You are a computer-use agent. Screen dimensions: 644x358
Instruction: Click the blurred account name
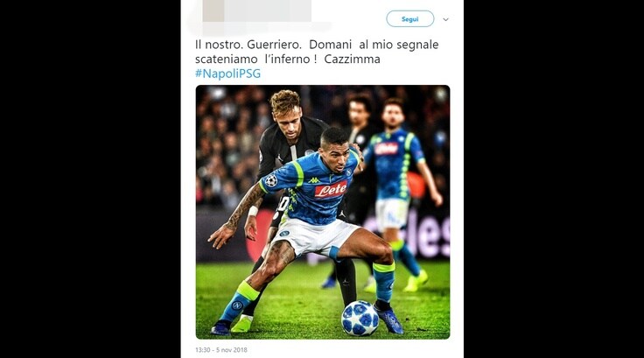click(x=268, y=11)
